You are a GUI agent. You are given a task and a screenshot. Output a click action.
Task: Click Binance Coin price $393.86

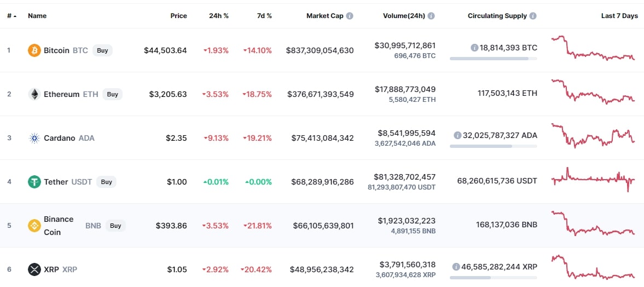(172, 226)
